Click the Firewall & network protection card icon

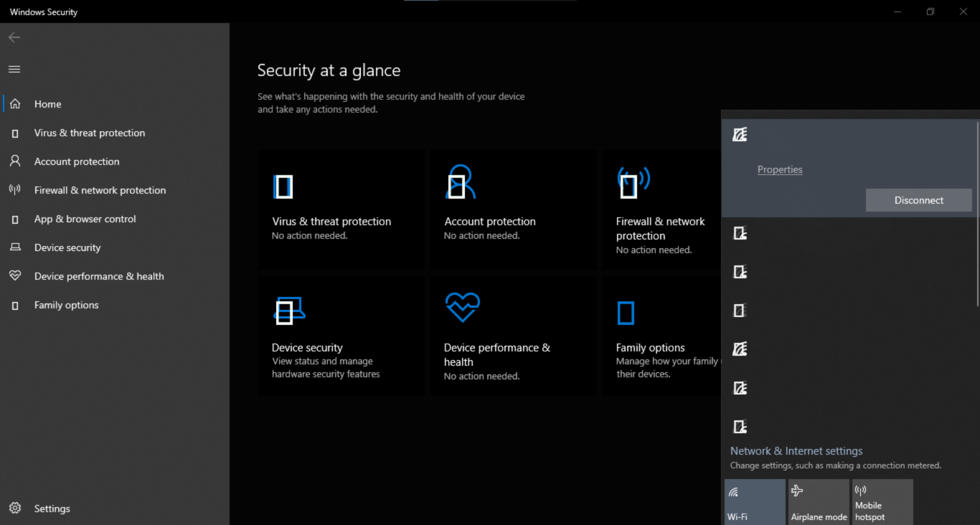(x=633, y=182)
